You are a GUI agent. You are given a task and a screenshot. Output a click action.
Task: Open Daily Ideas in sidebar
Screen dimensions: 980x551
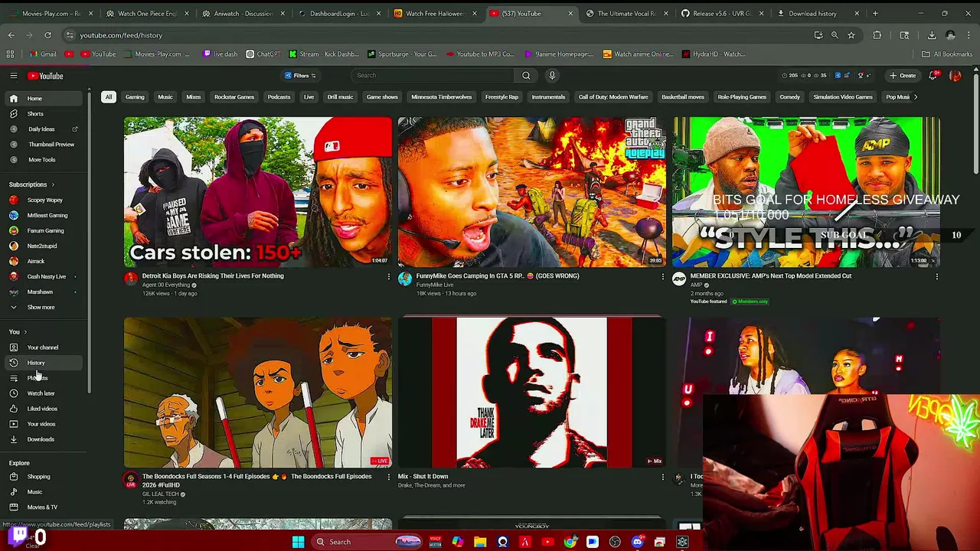41,129
